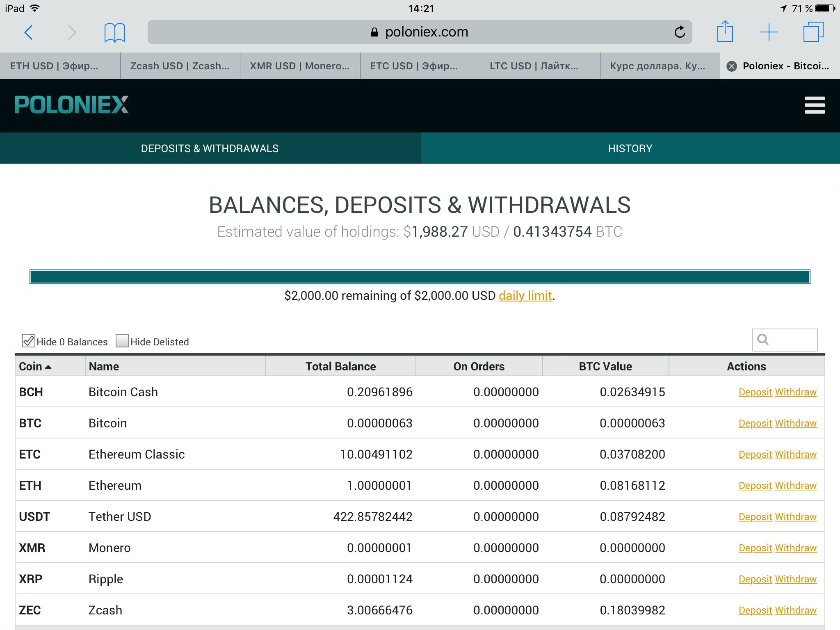Image resolution: width=840 pixels, height=630 pixels.
Task: Click Withdraw for Ethereum
Action: pos(796,486)
